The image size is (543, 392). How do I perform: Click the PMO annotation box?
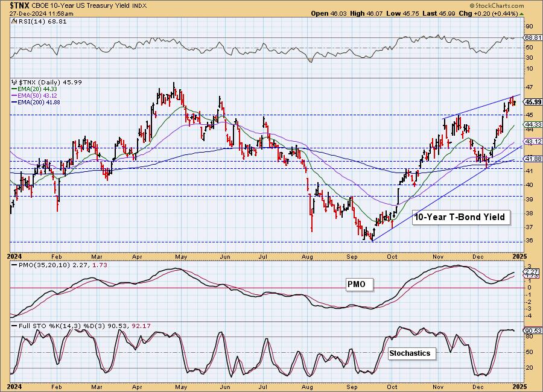pyautogui.click(x=360, y=284)
